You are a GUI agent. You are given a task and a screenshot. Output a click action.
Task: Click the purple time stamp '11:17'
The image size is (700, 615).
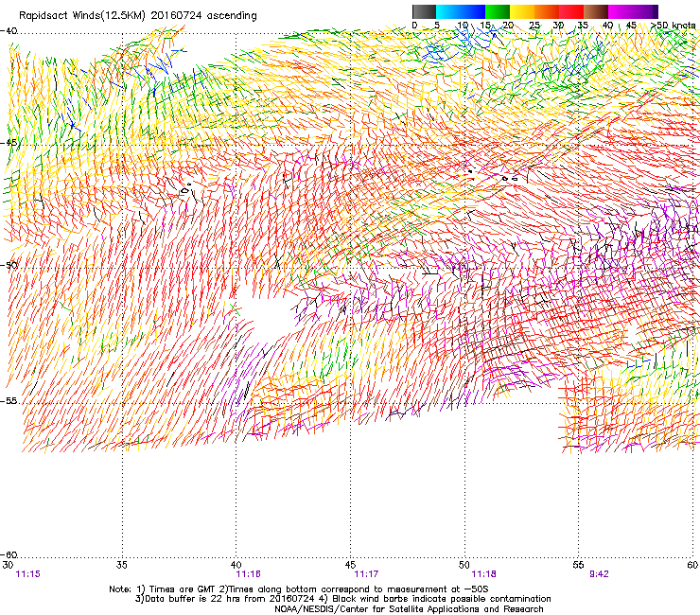[x=366, y=574]
